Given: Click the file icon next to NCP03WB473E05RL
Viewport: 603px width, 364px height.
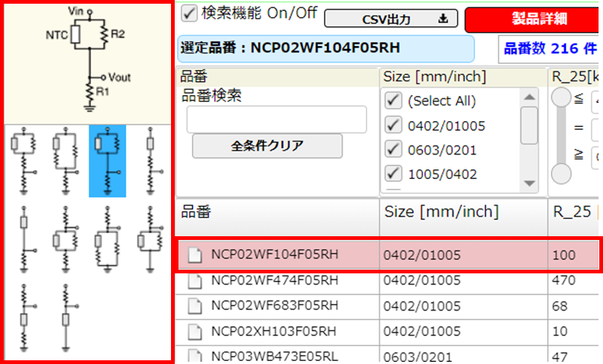Looking at the screenshot, I should [x=194, y=356].
